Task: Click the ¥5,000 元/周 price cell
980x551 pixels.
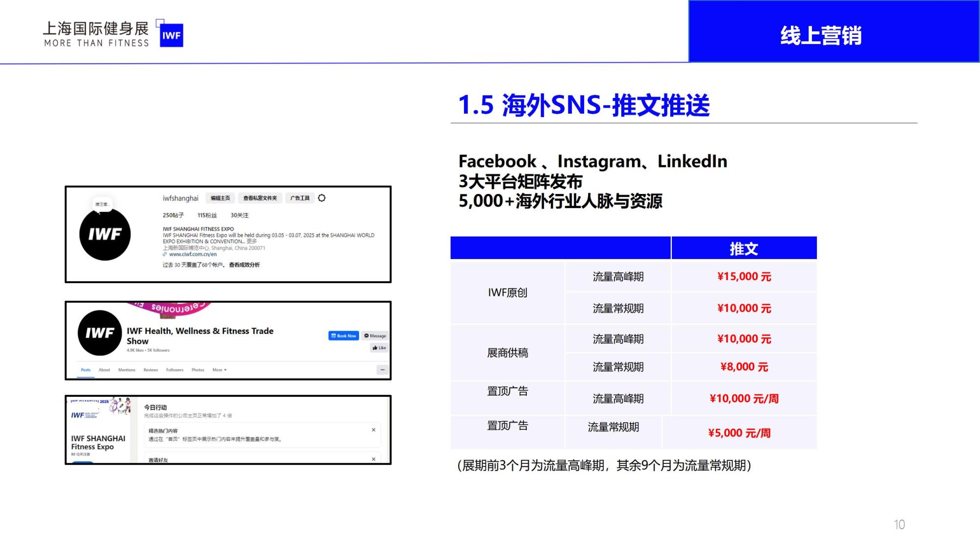Action: tap(739, 432)
